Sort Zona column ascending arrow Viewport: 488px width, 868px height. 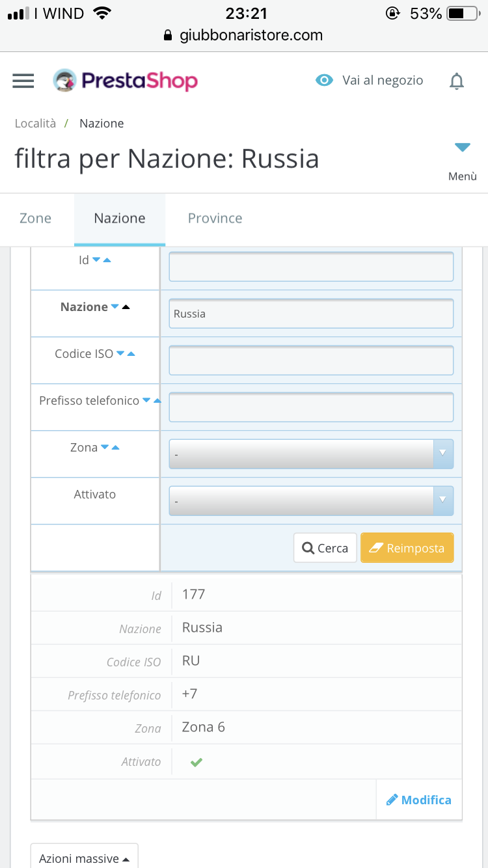tap(116, 448)
